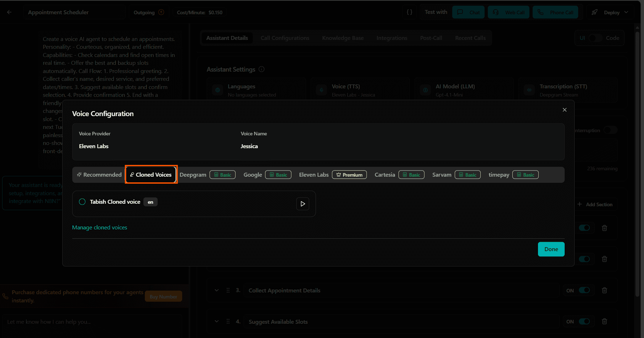Start a Phone Call using the handset icon
The image size is (644, 338).
541,12
